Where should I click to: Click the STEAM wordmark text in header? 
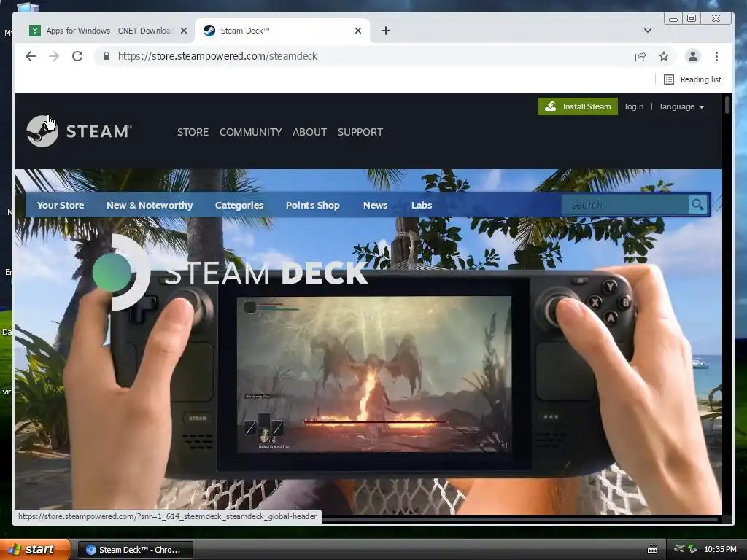click(x=98, y=131)
